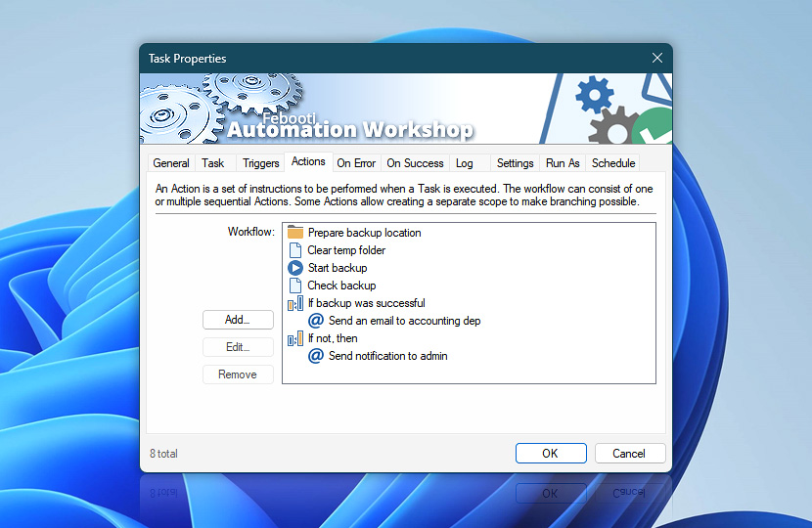Select Send notification to admin action

387,356
